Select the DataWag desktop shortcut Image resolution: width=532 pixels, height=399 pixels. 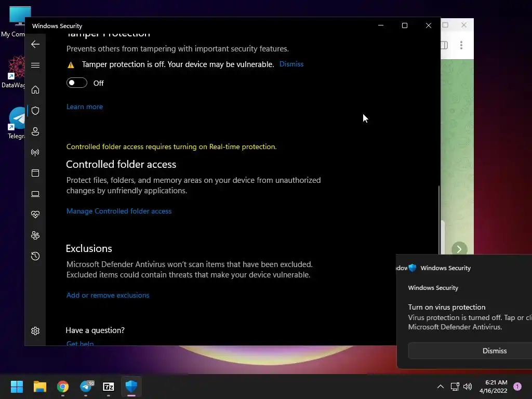[14, 72]
